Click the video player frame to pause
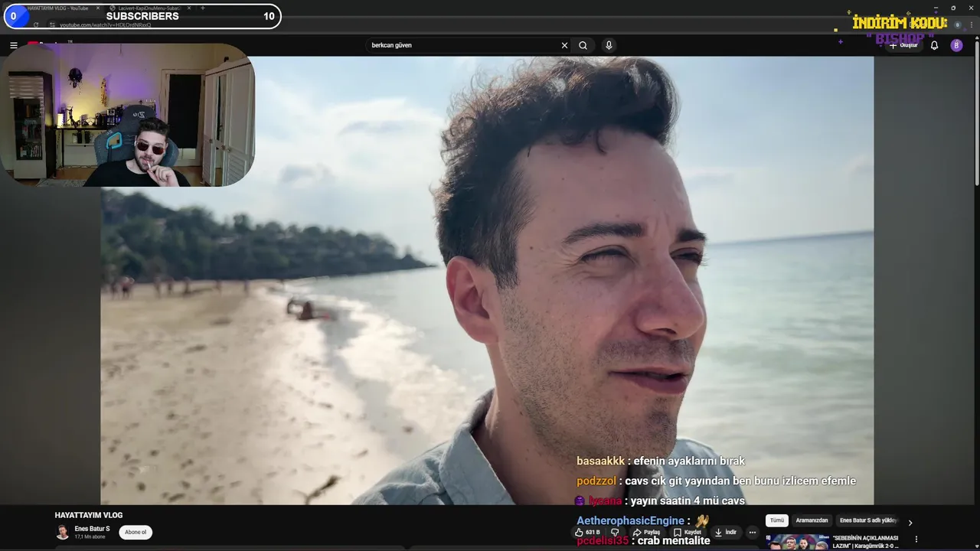 [487, 280]
